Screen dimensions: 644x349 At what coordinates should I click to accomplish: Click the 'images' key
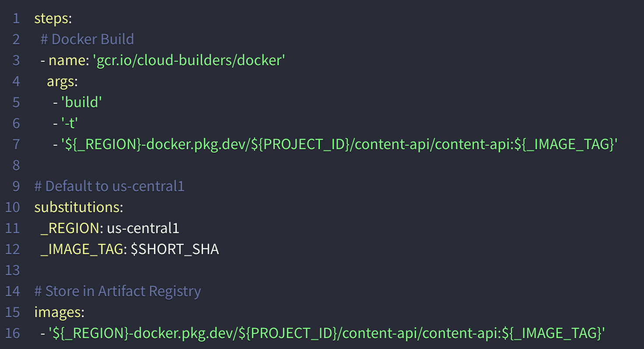coord(58,312)
